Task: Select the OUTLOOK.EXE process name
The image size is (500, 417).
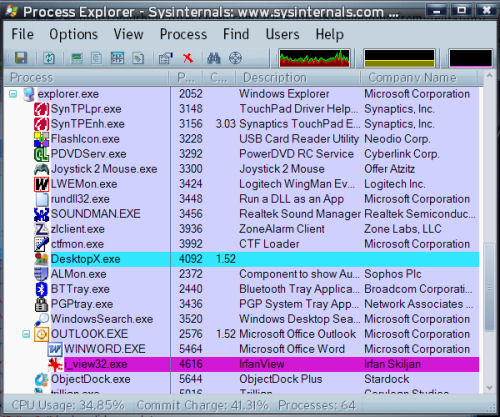Action: tap(89, 334)
